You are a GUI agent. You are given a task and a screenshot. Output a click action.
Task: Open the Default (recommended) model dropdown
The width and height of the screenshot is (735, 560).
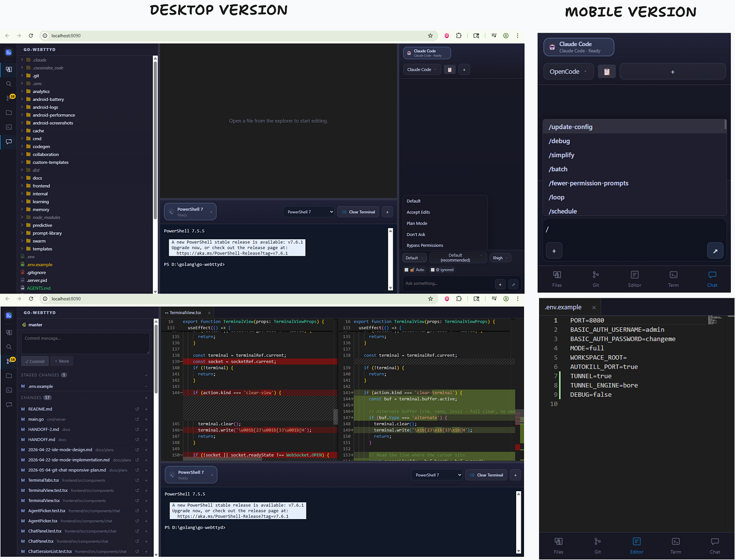(x=458, y=258)
